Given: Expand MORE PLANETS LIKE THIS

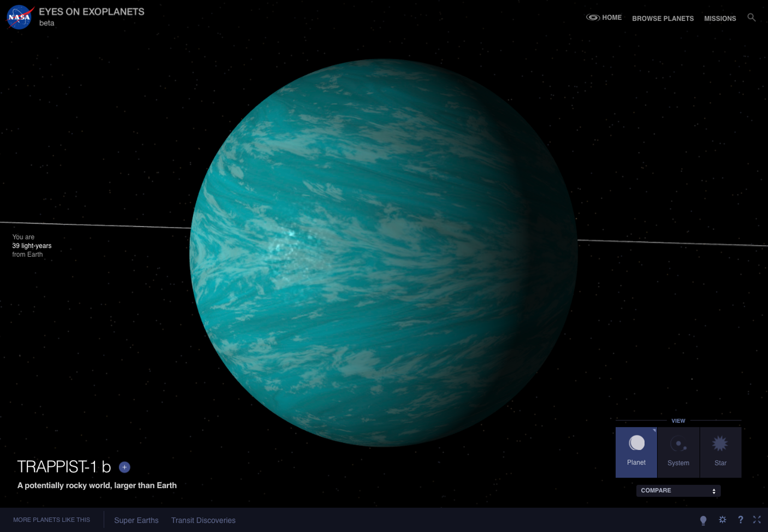Looking at the screenshot, I should (x=52, y=520).
